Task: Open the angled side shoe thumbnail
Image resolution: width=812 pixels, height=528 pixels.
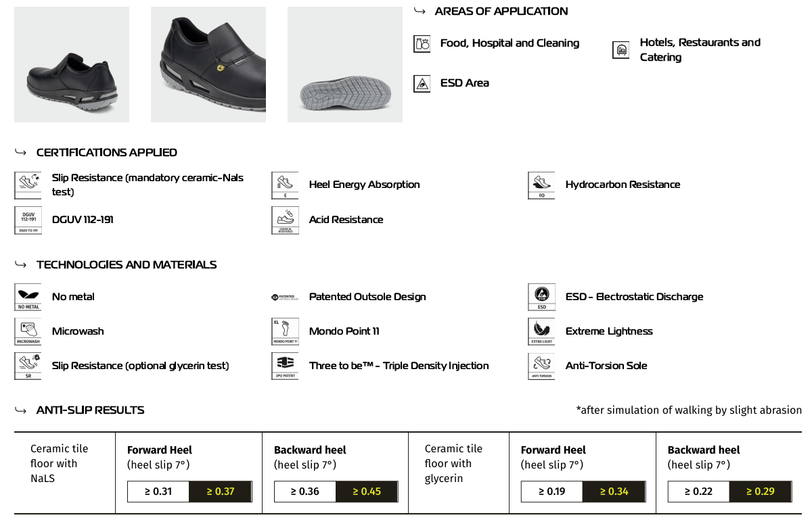Action: pos(208,65)
